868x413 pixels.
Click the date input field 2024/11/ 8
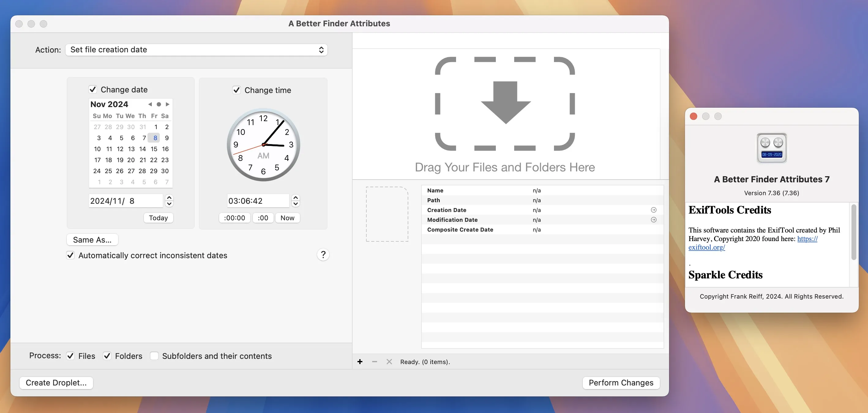126,201
